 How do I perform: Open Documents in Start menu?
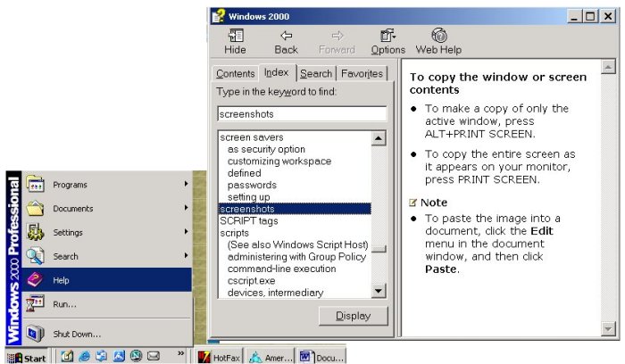click(107, 209)
